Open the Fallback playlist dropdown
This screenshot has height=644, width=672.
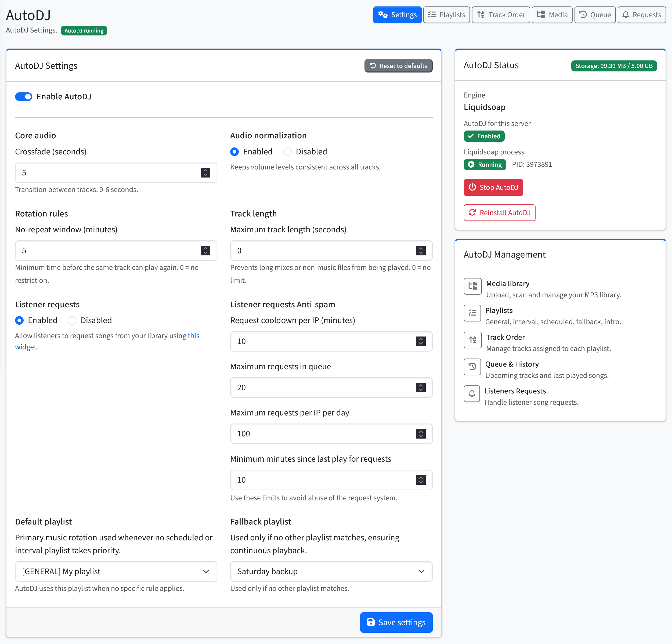coord(331,571)
